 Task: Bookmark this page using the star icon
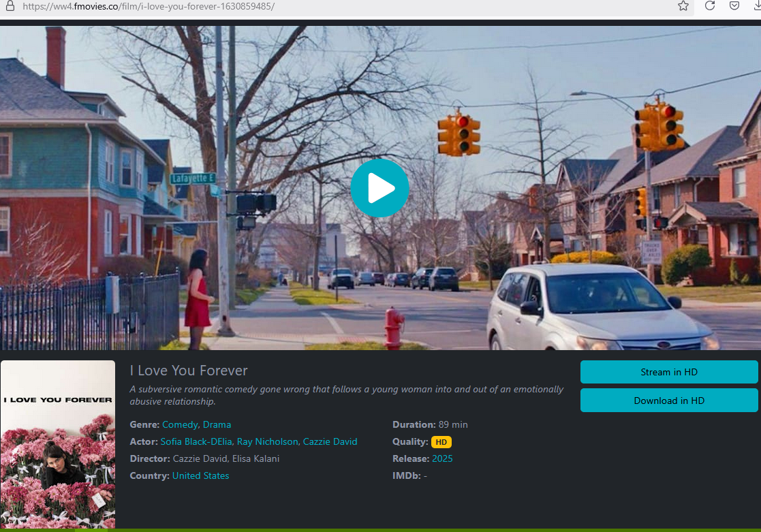(683, 7)
